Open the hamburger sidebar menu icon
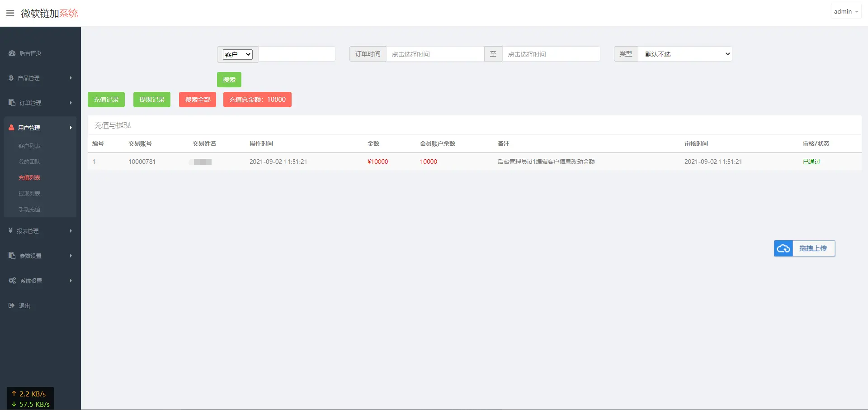The image size is (868, 410). [x=10, y=13]
